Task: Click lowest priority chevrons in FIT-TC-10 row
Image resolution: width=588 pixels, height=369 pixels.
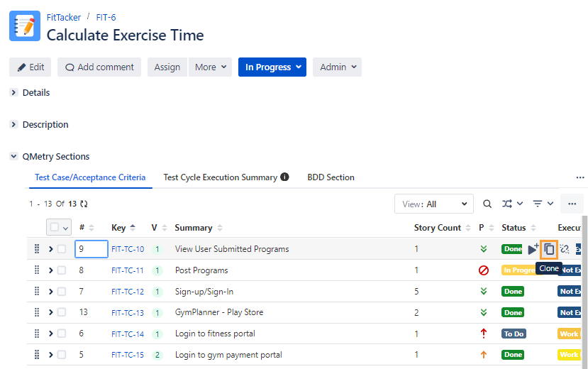Action: [484, 249]
